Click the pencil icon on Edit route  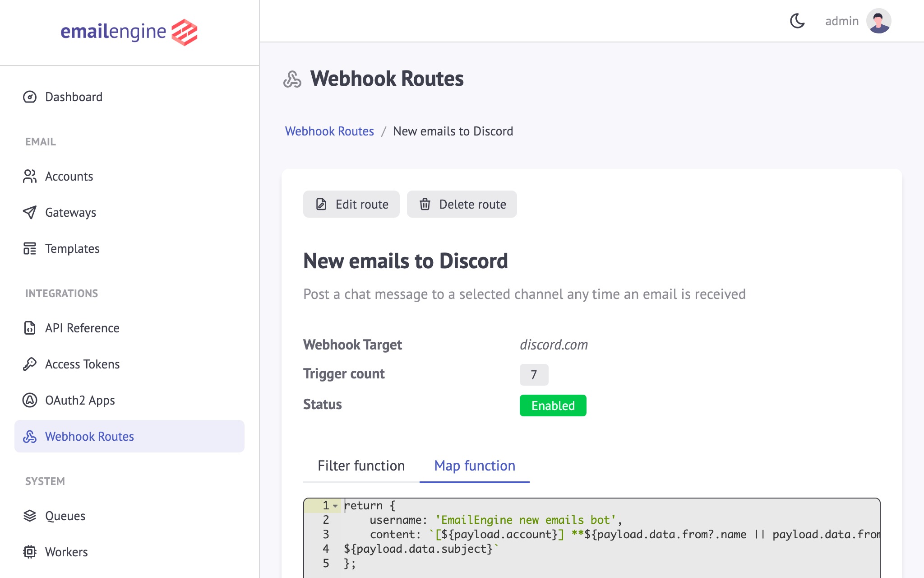coord(321,204)
